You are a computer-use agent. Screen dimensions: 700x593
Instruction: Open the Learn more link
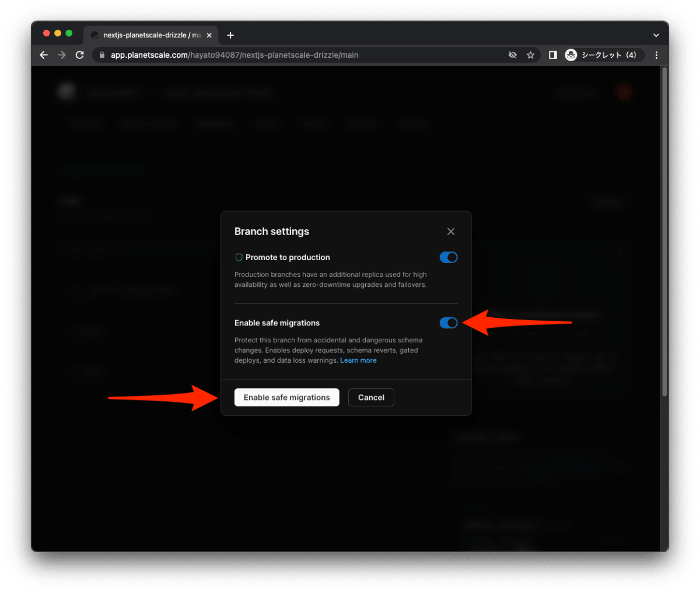(358, 360)
